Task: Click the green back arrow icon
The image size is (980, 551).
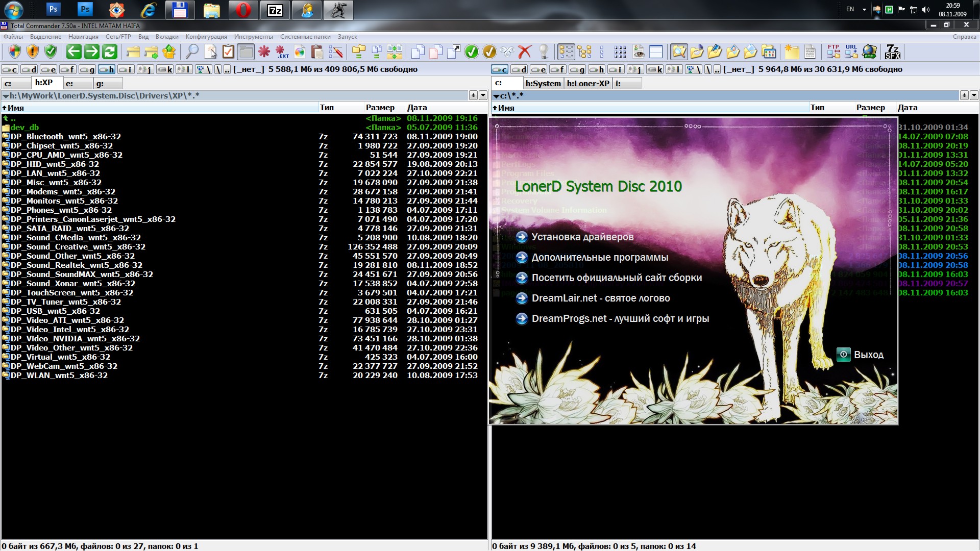Action: (74, 52)
